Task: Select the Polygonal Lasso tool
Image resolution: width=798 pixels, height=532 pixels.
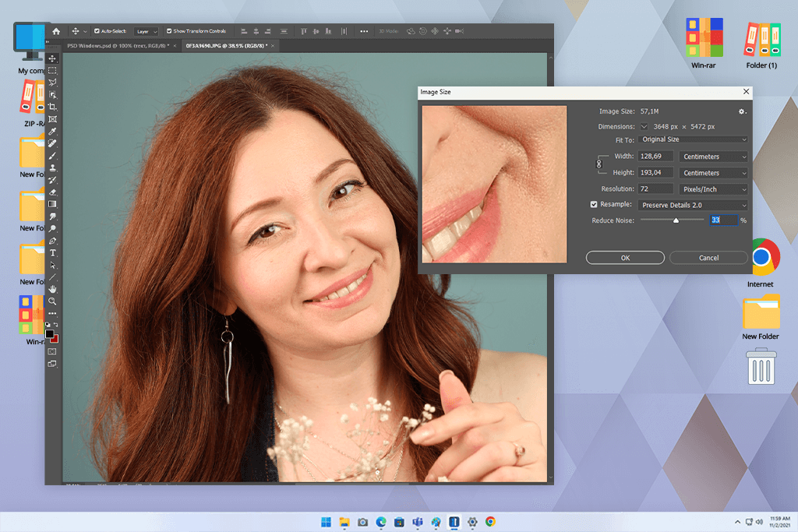Action: click(x=52, y=83)
